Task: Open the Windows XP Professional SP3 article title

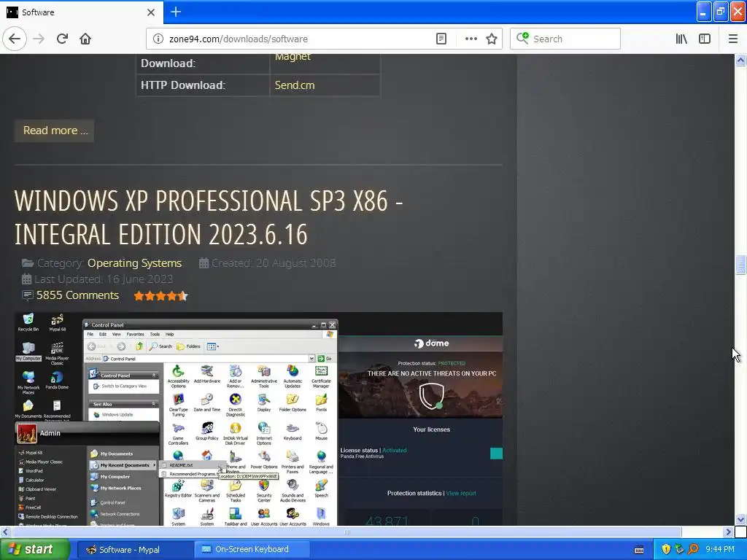Action: 208,217
